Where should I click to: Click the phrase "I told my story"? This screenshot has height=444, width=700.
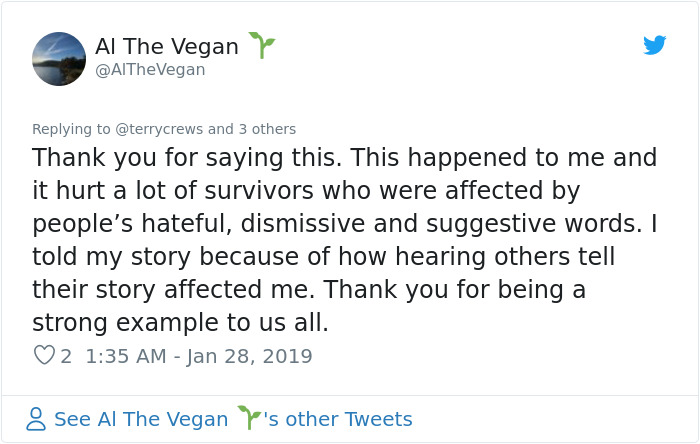[x=108, y=257]
